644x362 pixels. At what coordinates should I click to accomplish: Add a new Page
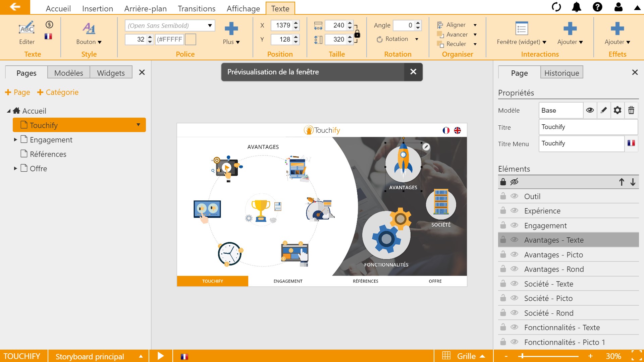click(x=17, y=92)
